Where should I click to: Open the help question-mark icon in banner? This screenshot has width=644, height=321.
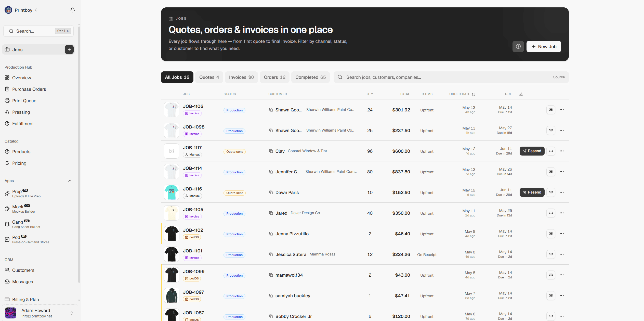[518, 46]
